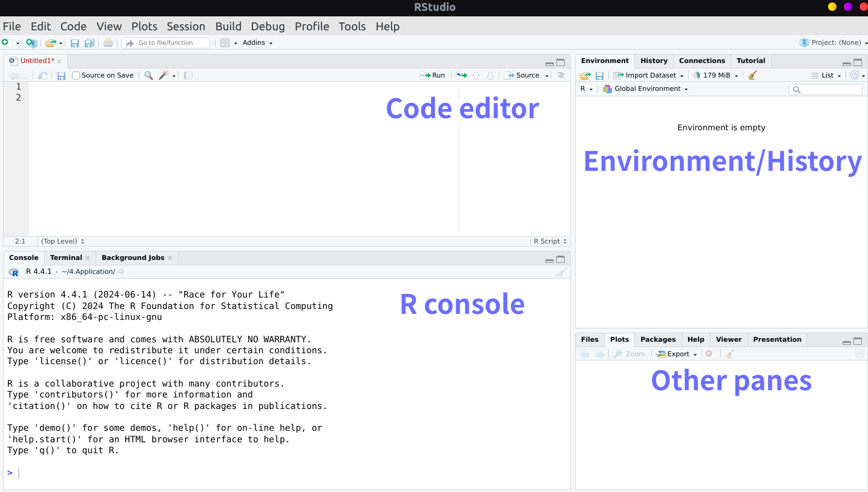Click the document outline icon in editor
Viewport: 868px width, 492px height.
(x=561, y=75)
